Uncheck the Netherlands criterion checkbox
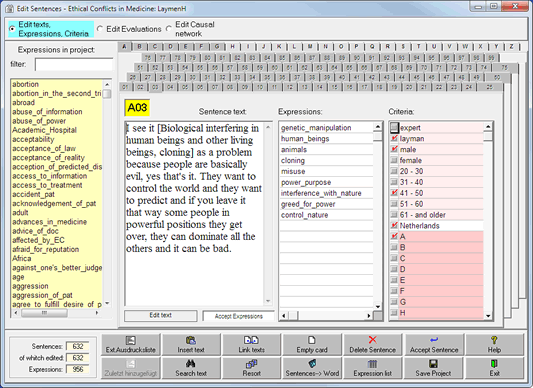 pos(394,225)
